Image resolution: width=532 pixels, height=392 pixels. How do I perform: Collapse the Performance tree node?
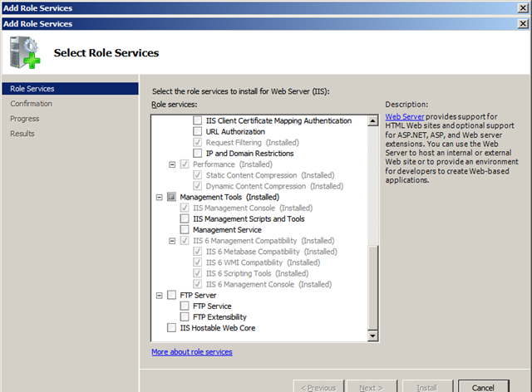[x=172, y=164]
